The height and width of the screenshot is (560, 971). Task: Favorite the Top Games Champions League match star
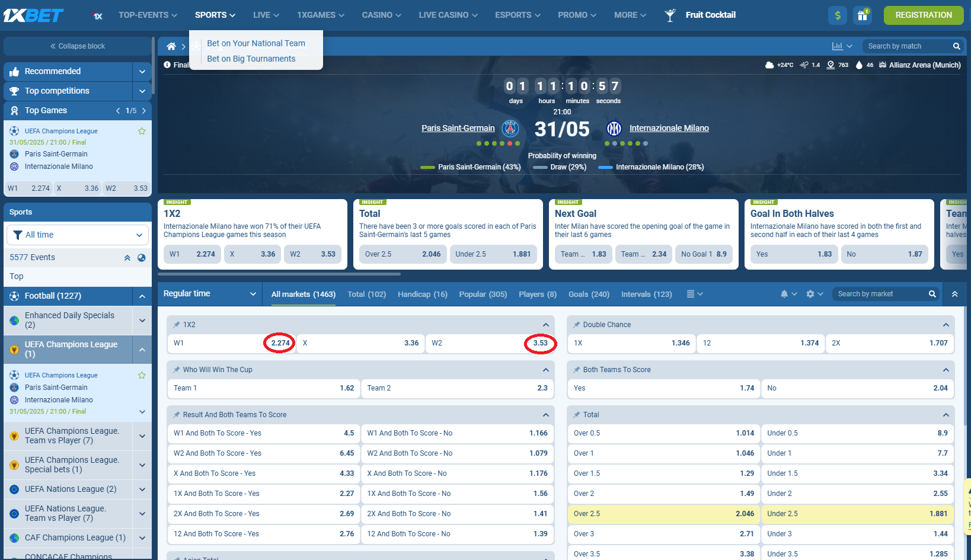click(x=142, y=131)
